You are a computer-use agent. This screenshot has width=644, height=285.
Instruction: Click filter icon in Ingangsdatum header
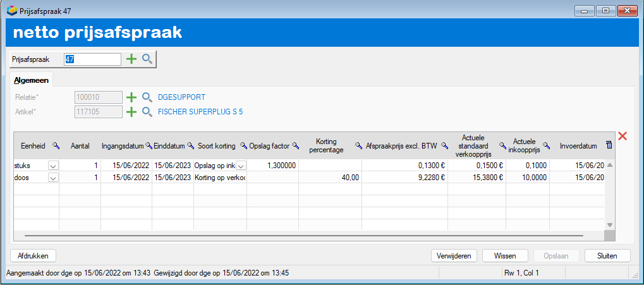149,145
